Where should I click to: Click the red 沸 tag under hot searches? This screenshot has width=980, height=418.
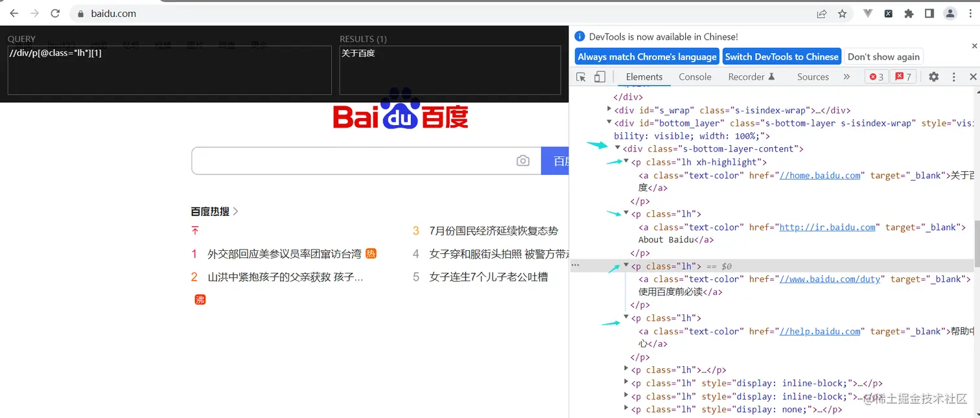pos(200,299)
